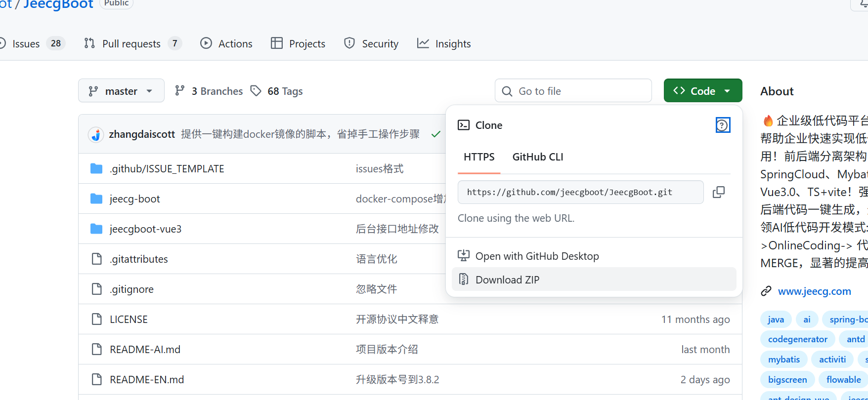View the Insights tab

(444, 43)
